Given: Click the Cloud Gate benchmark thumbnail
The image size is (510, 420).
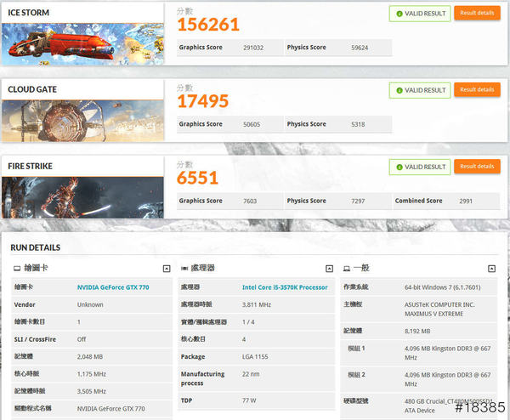Looking at the screenshot, I should point(82,121).
